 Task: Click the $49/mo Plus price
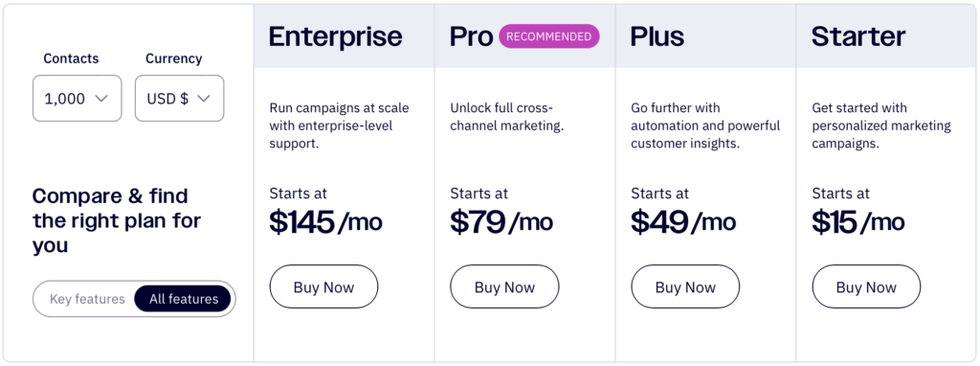683,221
